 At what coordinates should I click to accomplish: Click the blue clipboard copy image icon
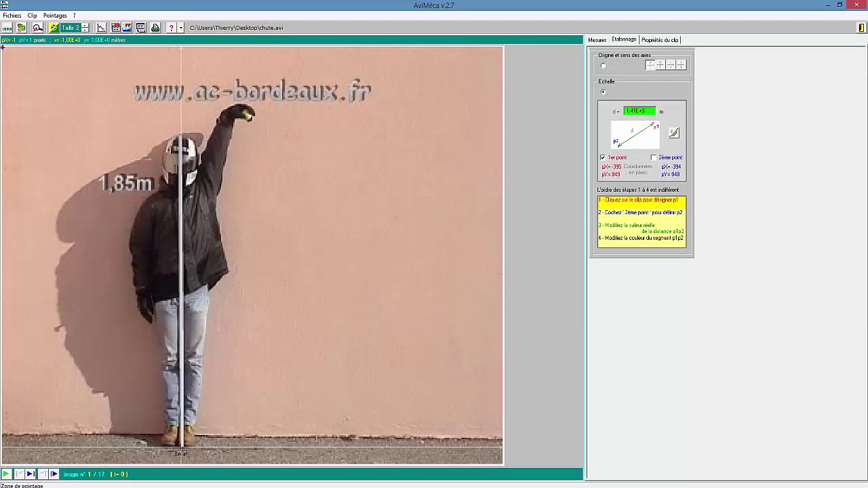click(127, 28)
